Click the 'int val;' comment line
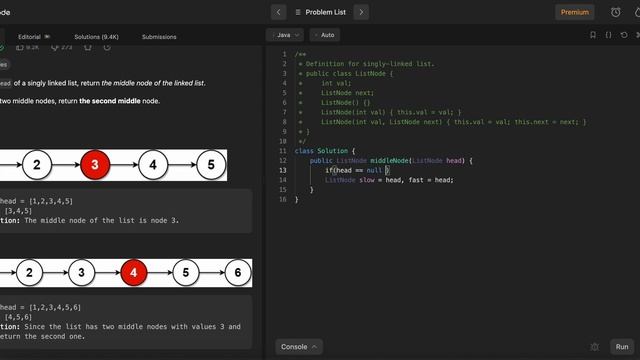This screenshot has height=360, width=640. point(336,83)
